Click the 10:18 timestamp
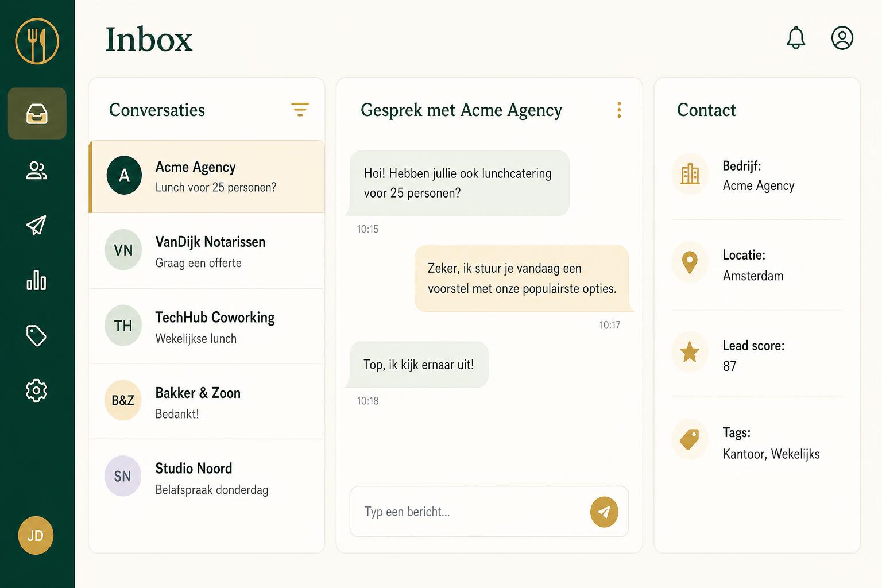882x588 pixels. (368, 401)
